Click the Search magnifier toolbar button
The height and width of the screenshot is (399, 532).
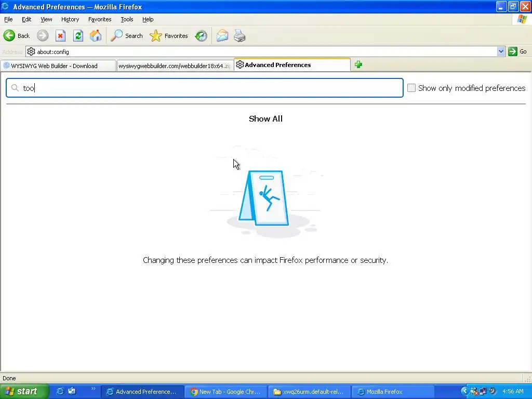point(127,36)
